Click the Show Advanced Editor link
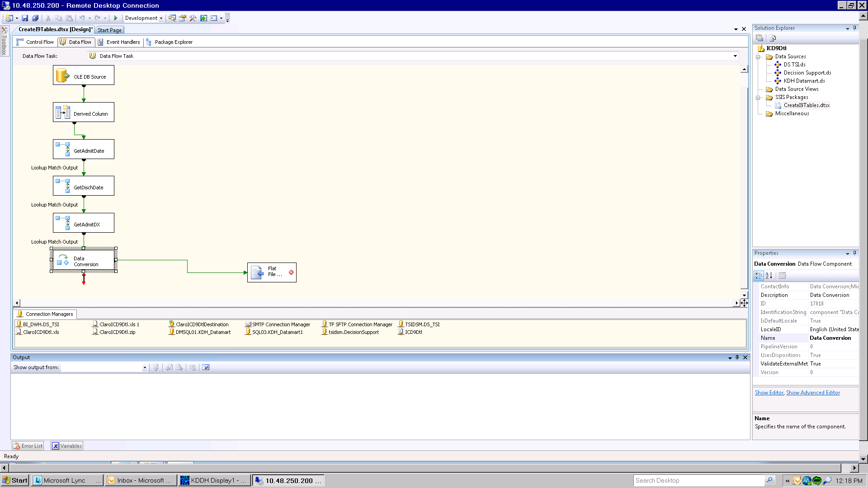868x488 pixels. [x=813, y=393]
